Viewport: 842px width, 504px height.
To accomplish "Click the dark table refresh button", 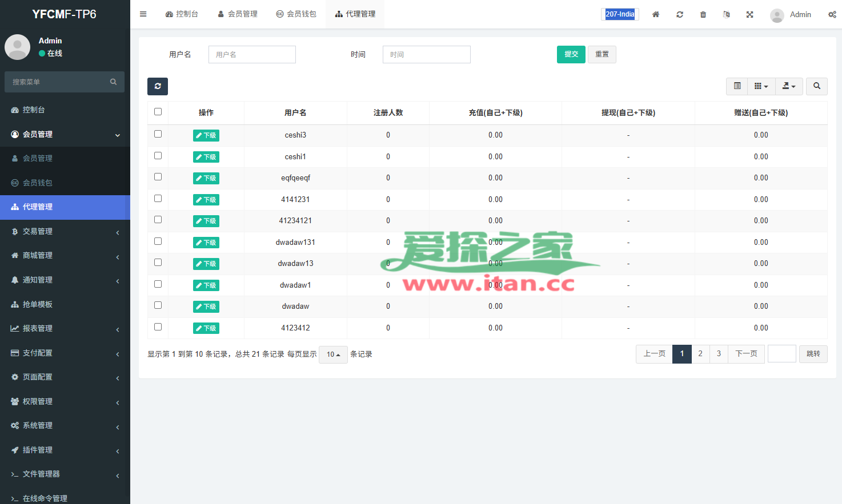I will [158, 86].
